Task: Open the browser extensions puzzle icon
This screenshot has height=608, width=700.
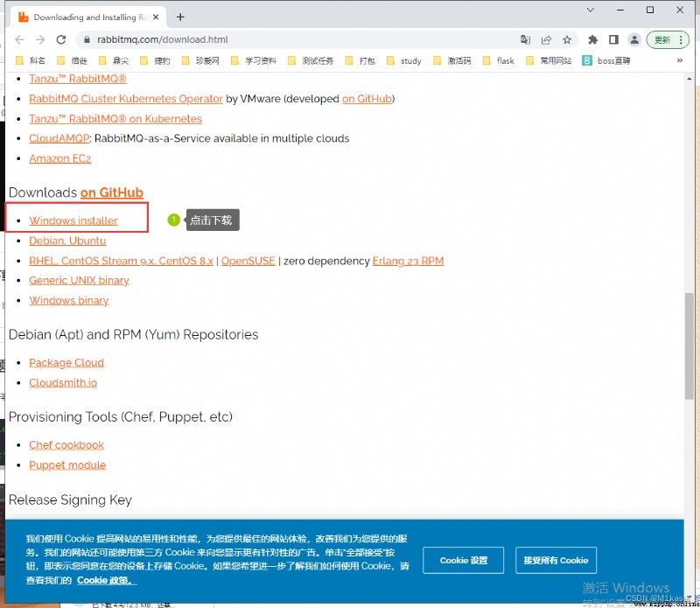Action: tap(593, 39)
